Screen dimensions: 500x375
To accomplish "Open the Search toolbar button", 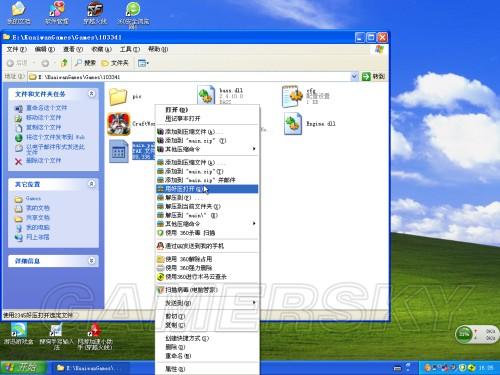I will [x=86, y=62].
